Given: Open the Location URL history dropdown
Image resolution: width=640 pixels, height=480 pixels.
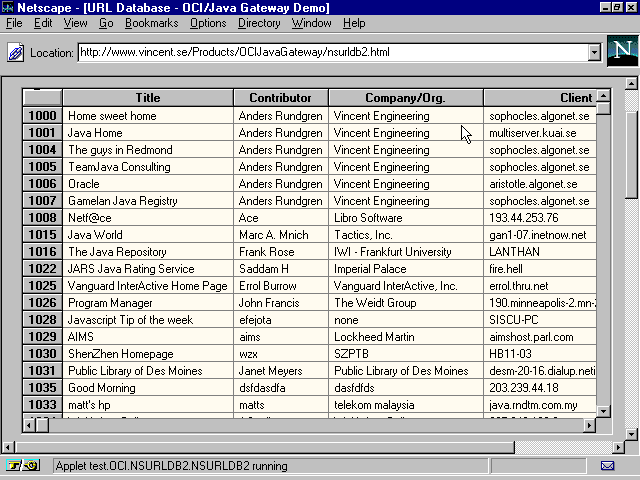Looking at the screenshot, I should click(x=594, y=52).
